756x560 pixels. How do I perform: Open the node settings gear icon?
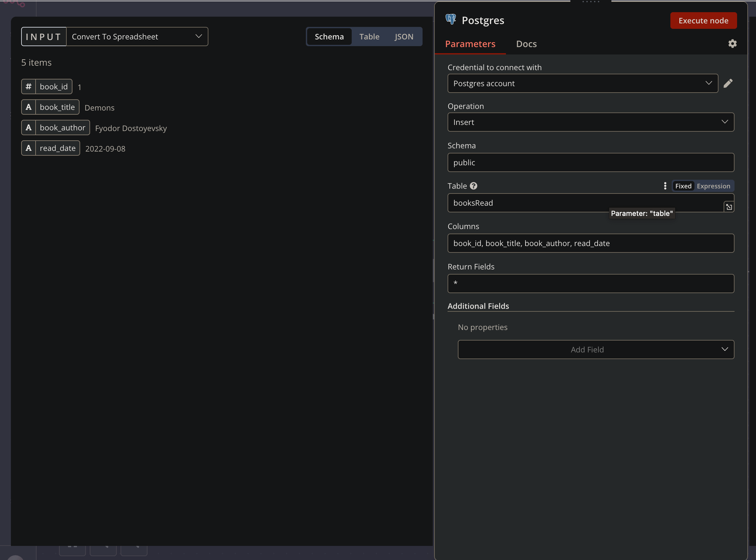[732, 43]
